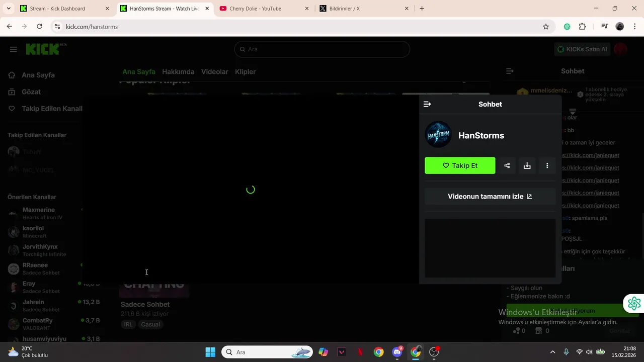Click the Casual category tag
Image resolution: width=644 pixels, height=362 pixels.
tap(150, 324)
